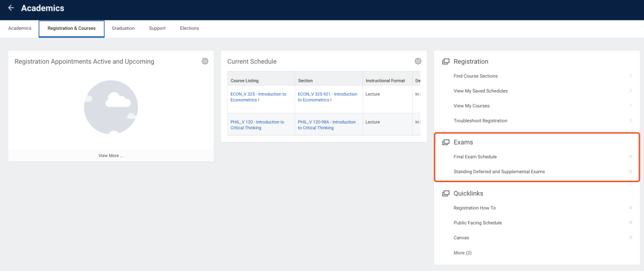Open the Elections tab

point(189,28)
